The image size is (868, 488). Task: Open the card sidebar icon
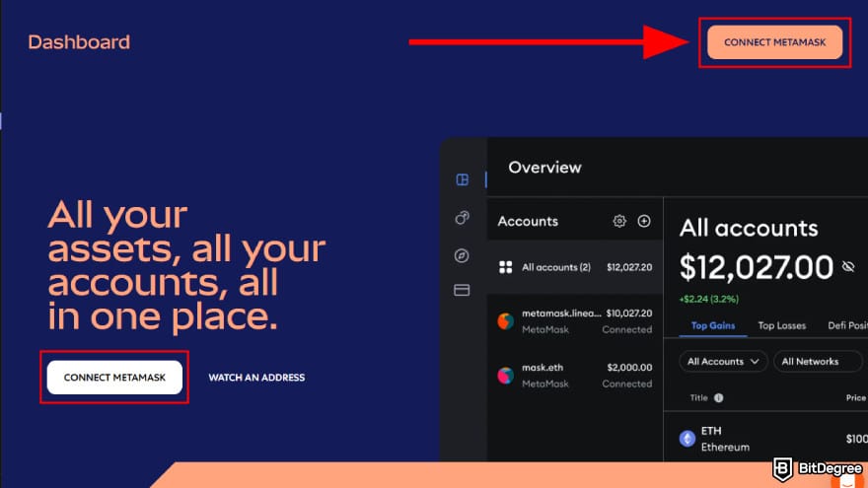coord(462,290)
